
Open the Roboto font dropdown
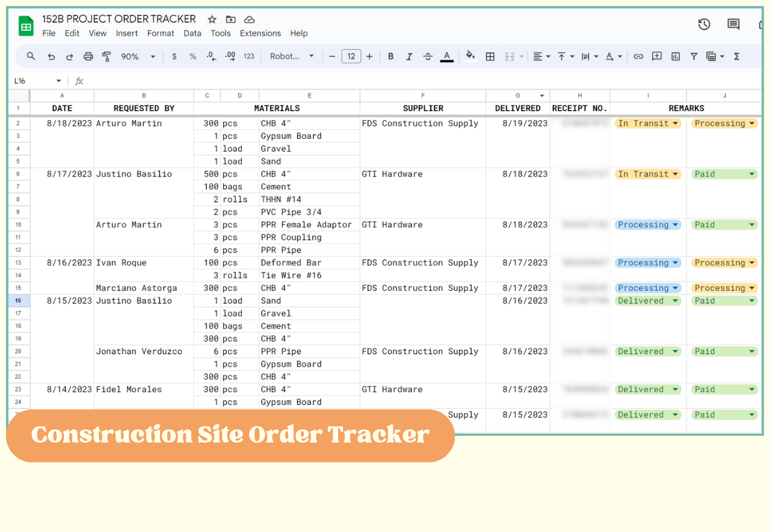(x=292, y=57)
